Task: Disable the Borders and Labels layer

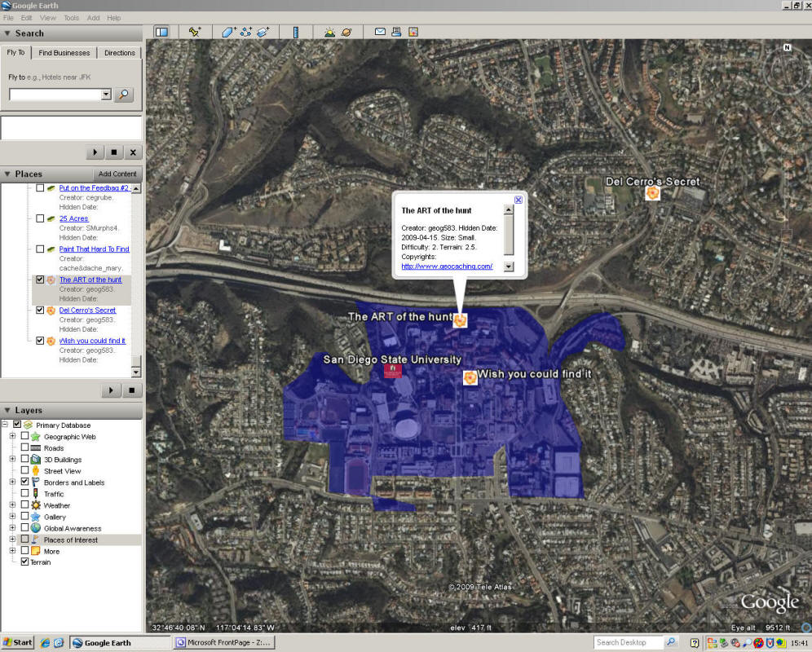Action: click(24, 482)
